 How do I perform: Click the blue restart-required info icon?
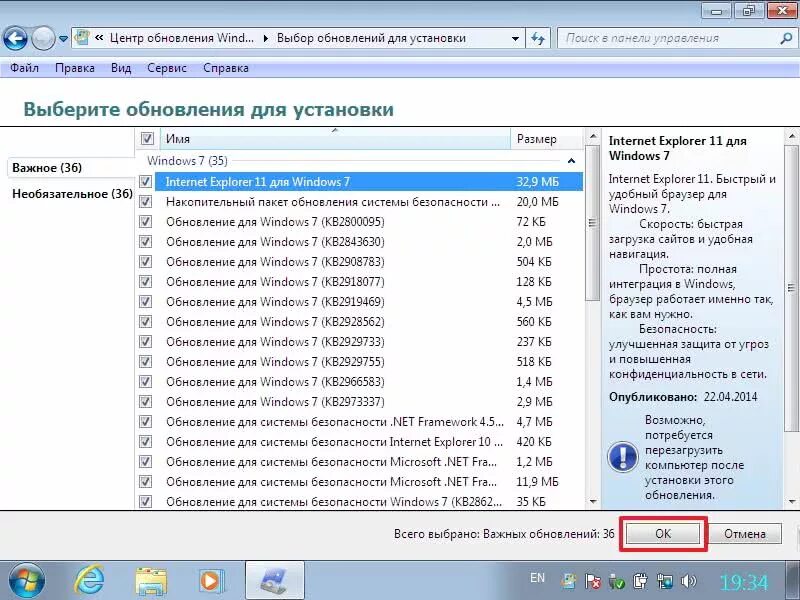(x=622, y=457)
